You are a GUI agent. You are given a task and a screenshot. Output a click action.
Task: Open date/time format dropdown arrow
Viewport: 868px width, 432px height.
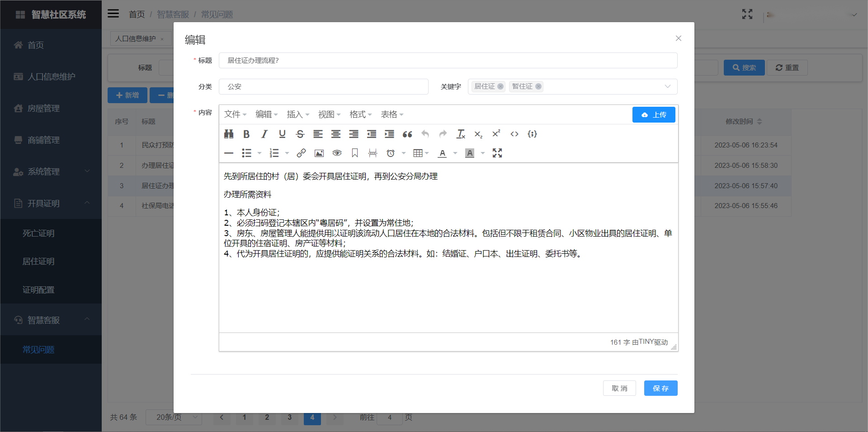[x=404, y=153]
